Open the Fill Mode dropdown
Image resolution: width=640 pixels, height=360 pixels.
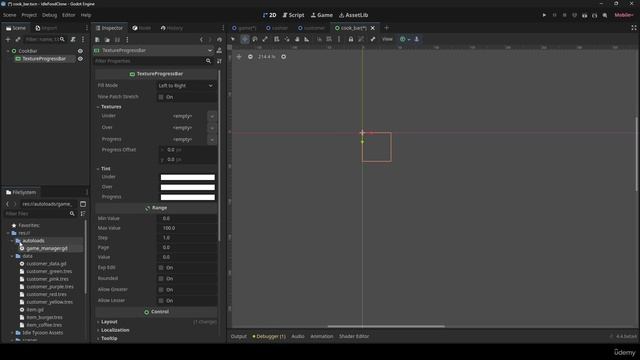pyautogui.click(x=186, y=86)
